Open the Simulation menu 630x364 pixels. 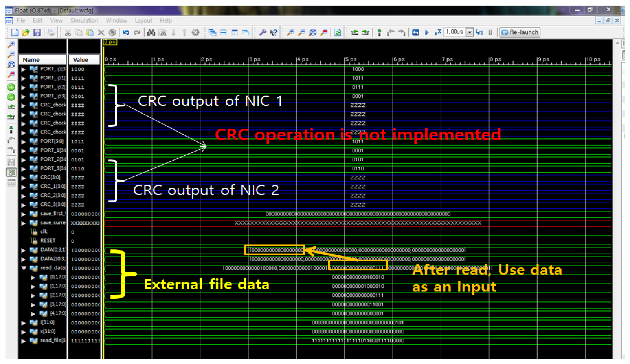pos(84,20)
